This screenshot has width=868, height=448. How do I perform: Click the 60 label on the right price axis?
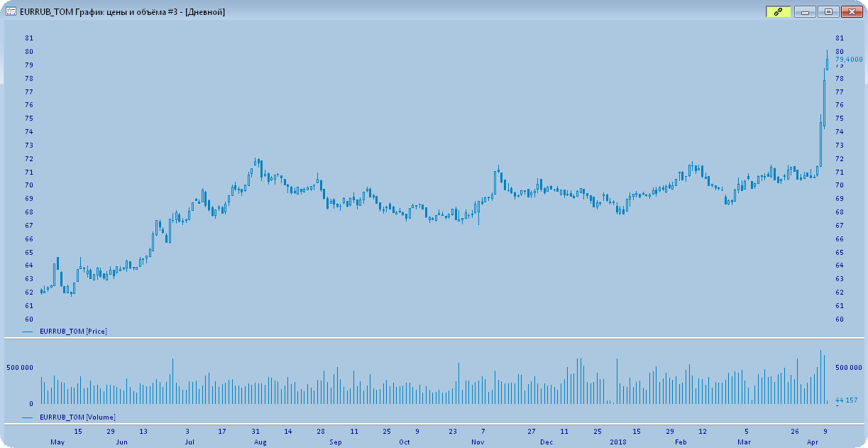(840, 319)
